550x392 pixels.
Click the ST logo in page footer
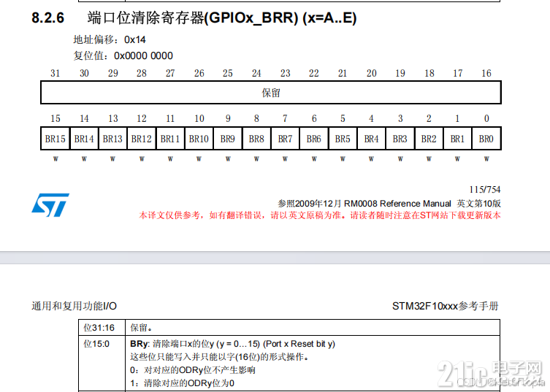(x=50, y=205)
